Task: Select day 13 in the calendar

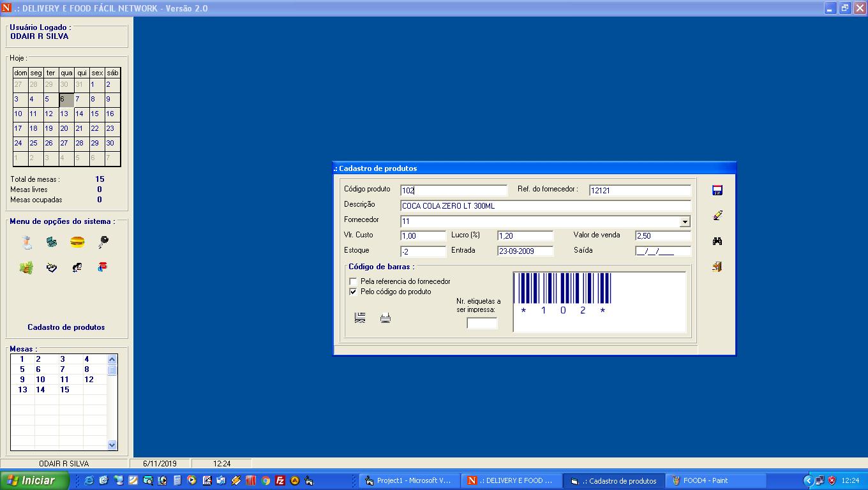Action: [64, 114]
